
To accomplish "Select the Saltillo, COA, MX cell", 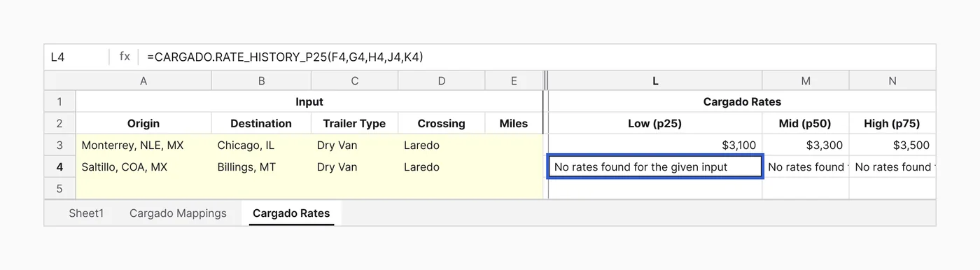I will tap(143, 167).
